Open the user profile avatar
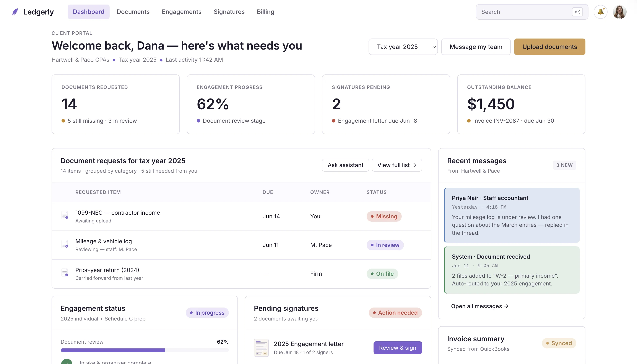 (619, 12)
